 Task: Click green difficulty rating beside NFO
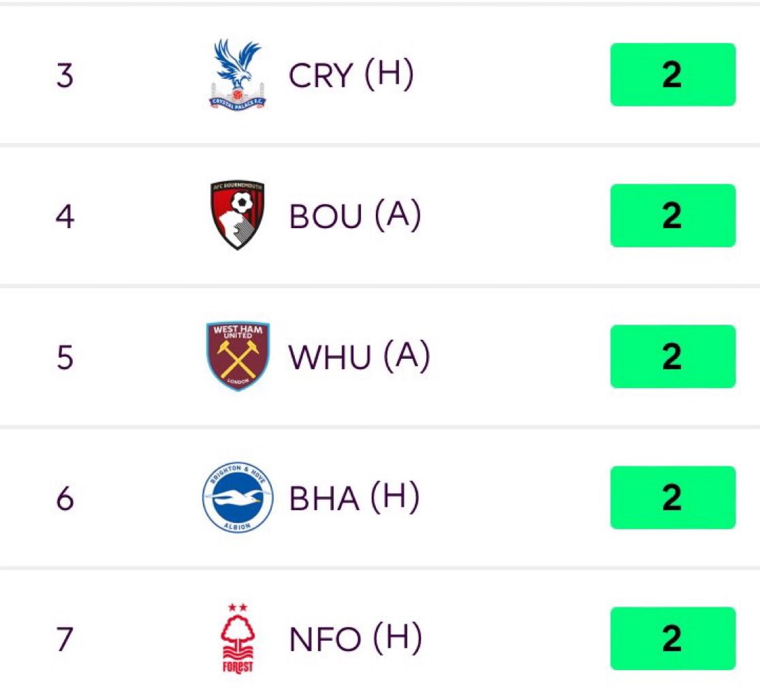[x=673, y=639]
